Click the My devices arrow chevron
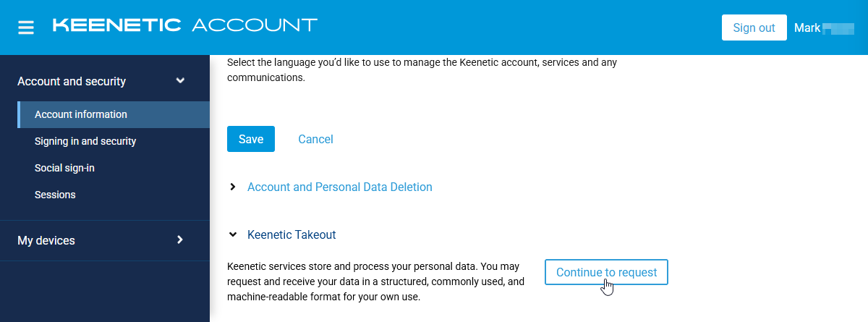 (x=180, y=240)
